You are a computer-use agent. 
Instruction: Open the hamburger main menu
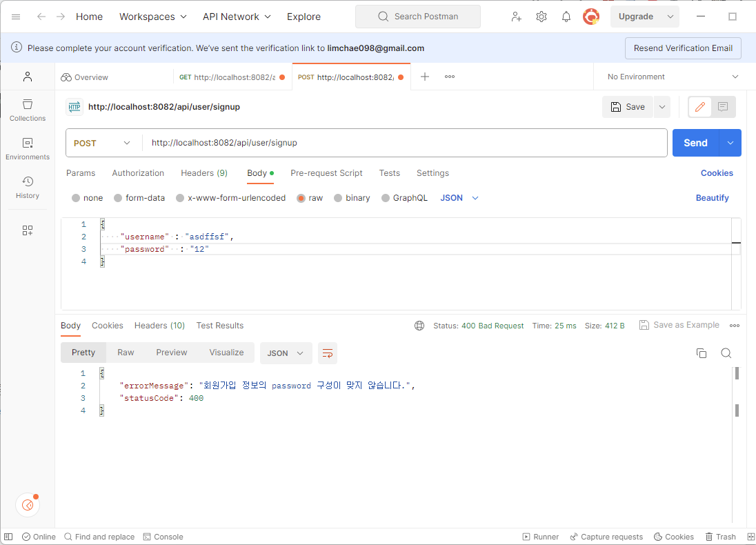[16, 17]
